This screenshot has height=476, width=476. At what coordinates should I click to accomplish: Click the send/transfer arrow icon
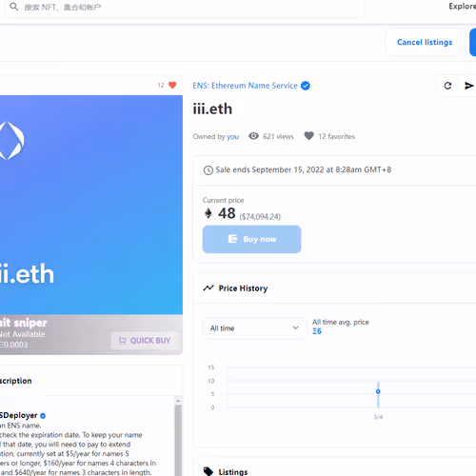(469, 86)
